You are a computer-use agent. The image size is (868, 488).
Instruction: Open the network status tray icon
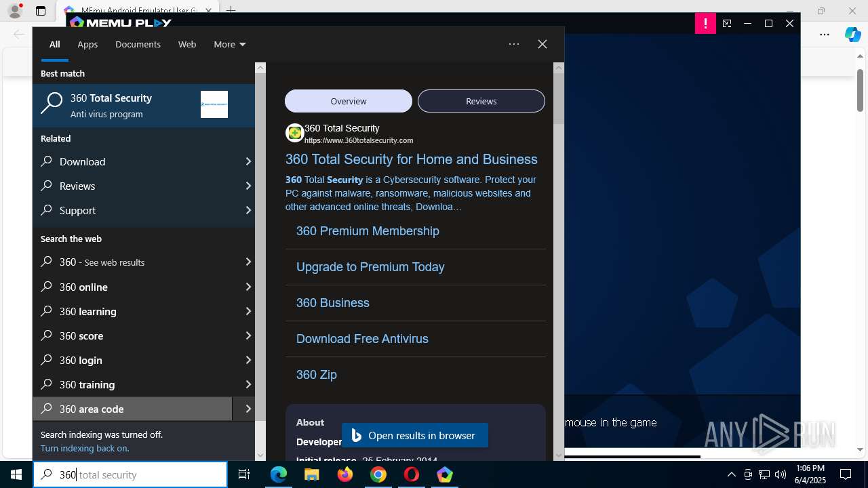764,474
